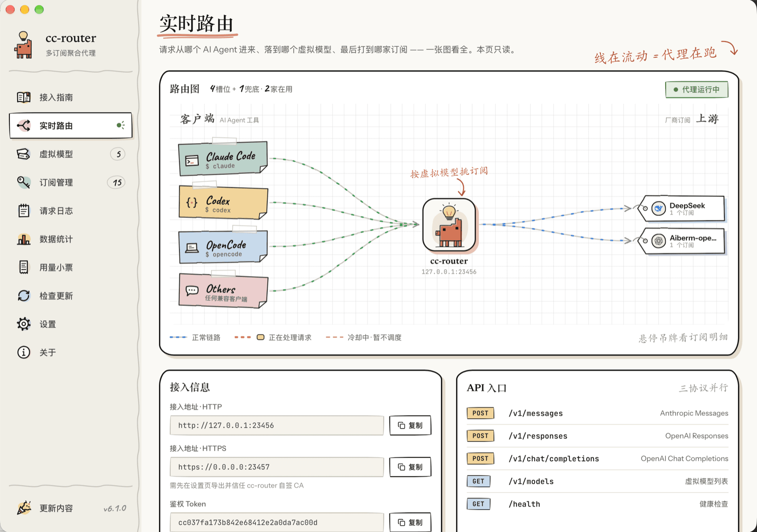Click the 用量小票 receipt icon
The width and height of the screenshot is (757, 532).
click(24, 267)
